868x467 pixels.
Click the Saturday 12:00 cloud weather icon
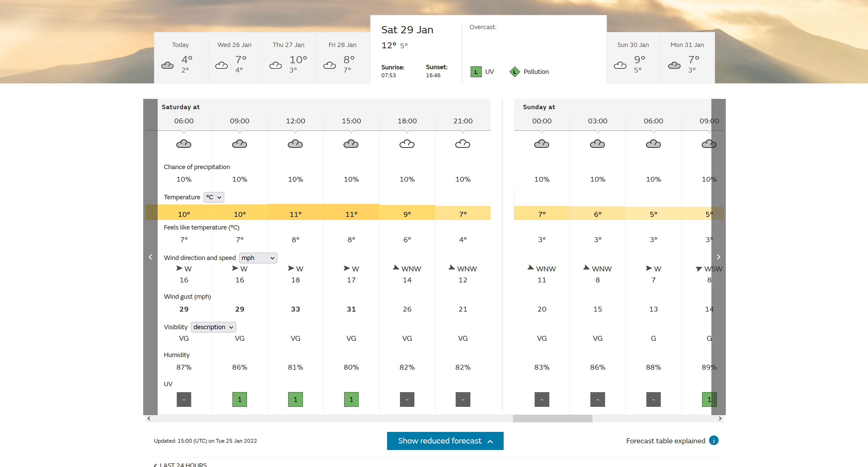tap(295, 144)
